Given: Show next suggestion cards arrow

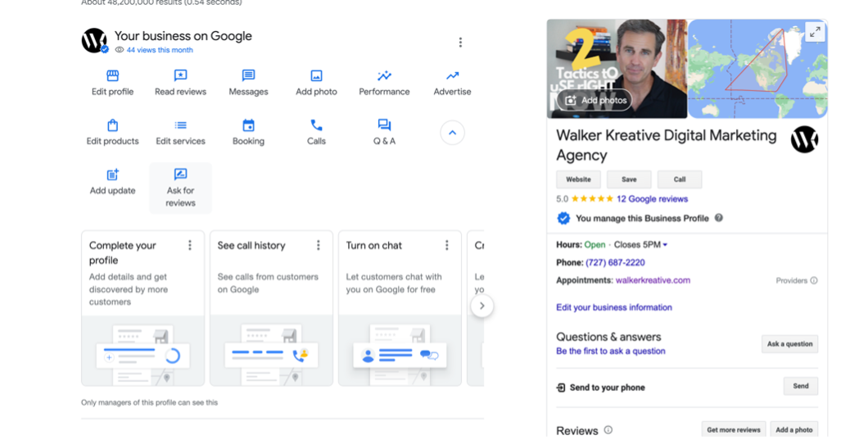Looking at the screenshot, I should click(482, 306).
